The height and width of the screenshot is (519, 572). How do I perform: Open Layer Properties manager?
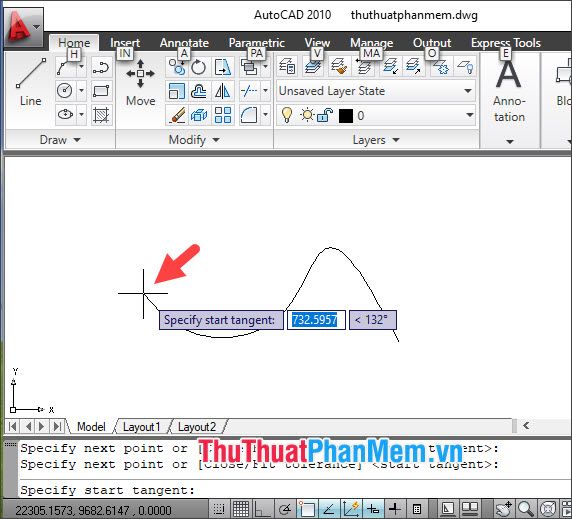[x=287, y=67]
